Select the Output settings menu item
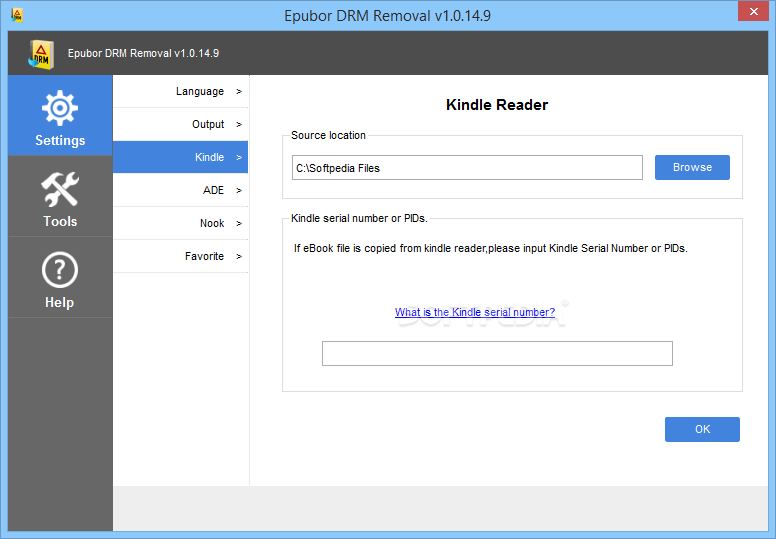The image size is (776, 539). 181,124
